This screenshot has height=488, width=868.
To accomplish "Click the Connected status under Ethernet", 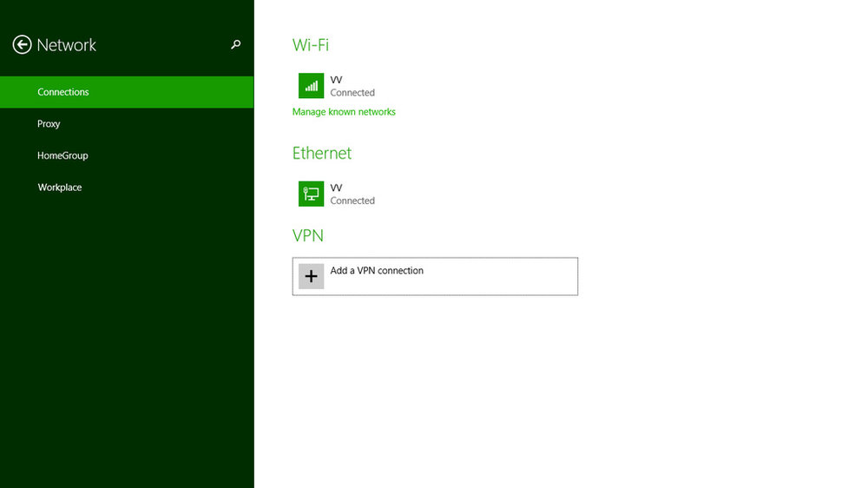I will click(352, 201).
